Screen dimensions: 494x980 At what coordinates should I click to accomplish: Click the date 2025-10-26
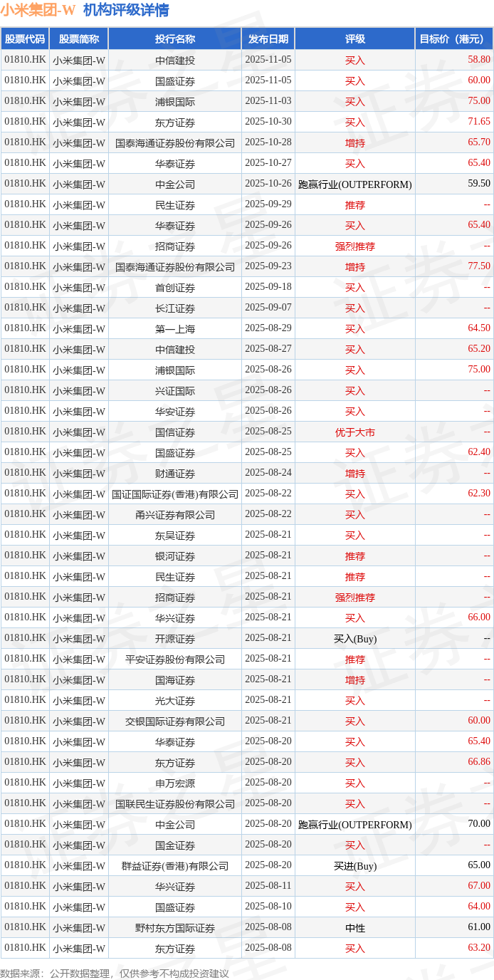(268, 184)
